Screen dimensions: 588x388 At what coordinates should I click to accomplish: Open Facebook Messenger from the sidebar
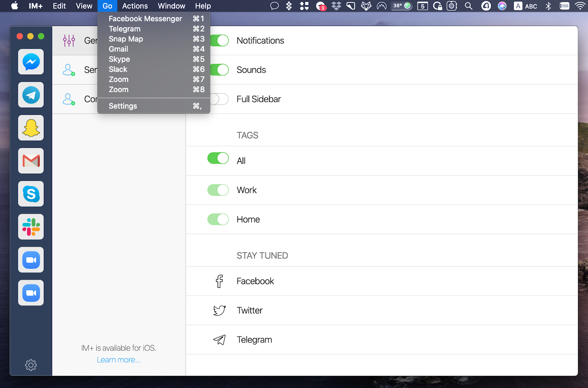[x=31, y=62]
